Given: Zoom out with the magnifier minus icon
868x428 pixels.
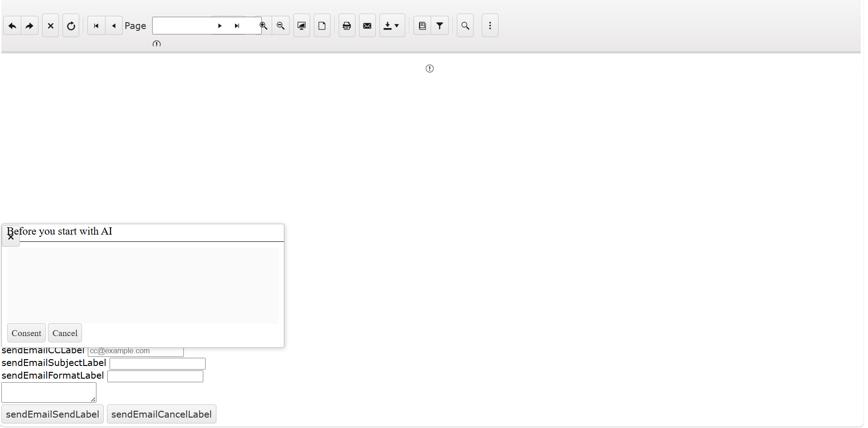Looking at the screenshot, I should click(281, 26).
